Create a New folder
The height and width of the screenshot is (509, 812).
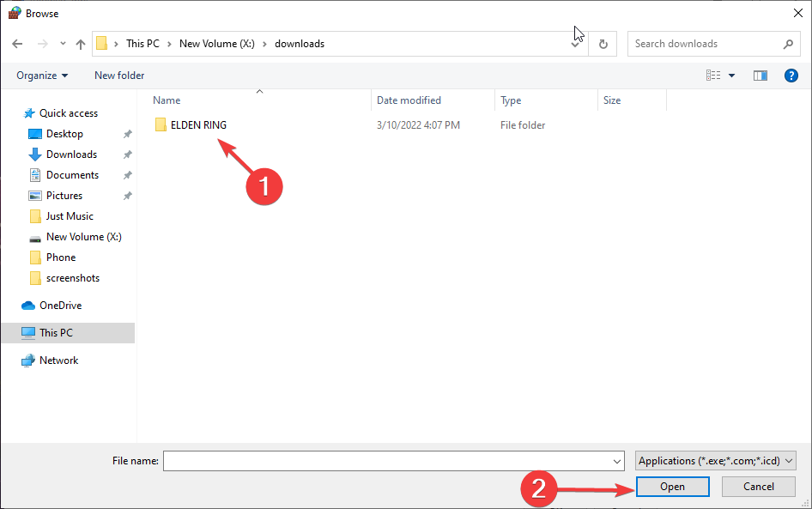tap(119, 76)
